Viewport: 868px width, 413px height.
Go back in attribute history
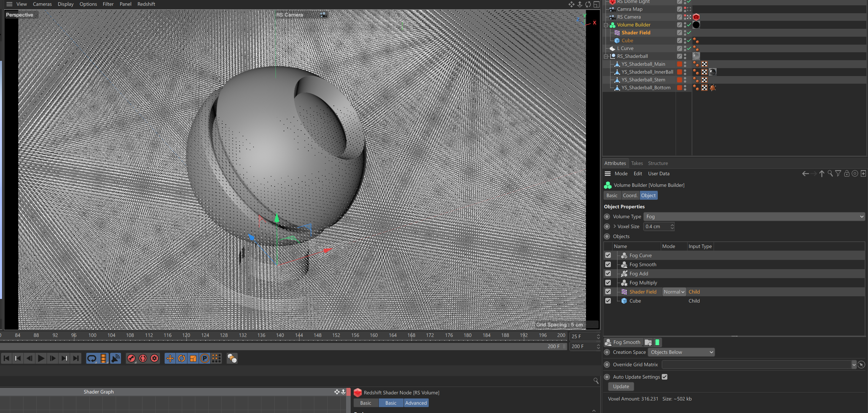pos(805,173)
